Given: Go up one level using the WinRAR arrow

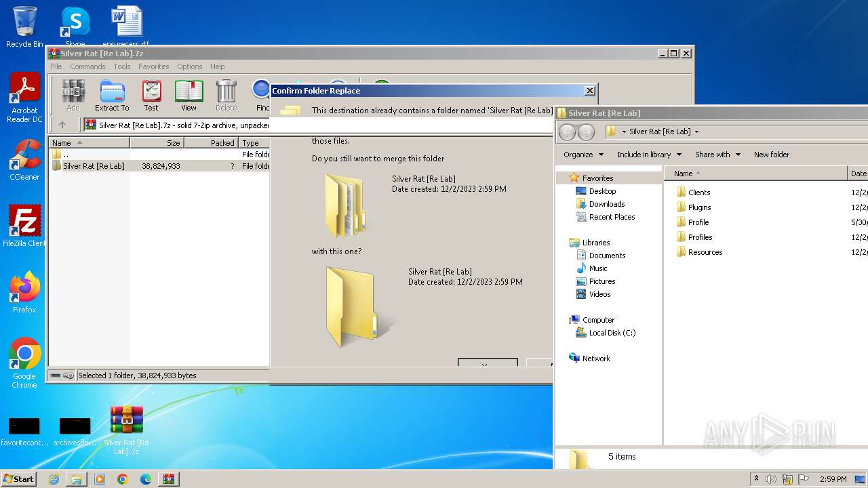Looking at the screenshot, I should [x=62, y=125].
